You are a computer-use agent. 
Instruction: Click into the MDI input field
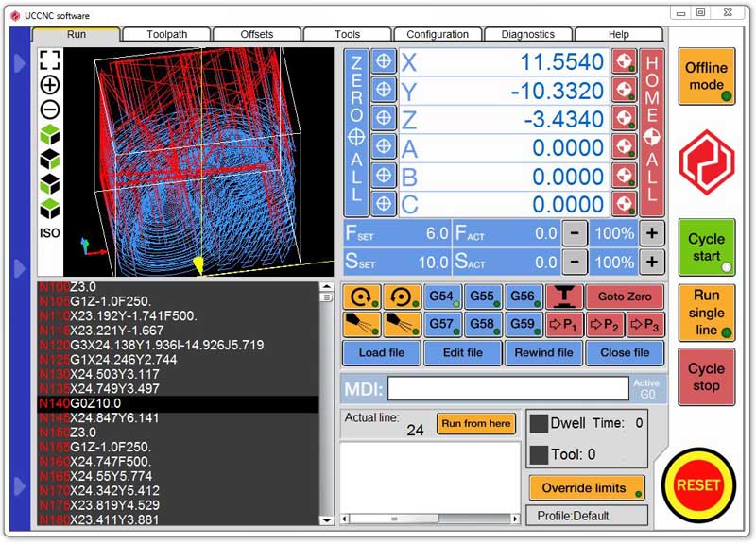coord(508,388)
